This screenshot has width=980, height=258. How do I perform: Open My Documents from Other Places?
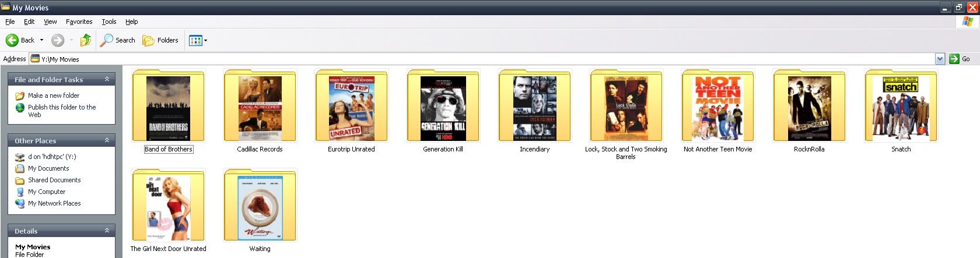pos(48,168)
